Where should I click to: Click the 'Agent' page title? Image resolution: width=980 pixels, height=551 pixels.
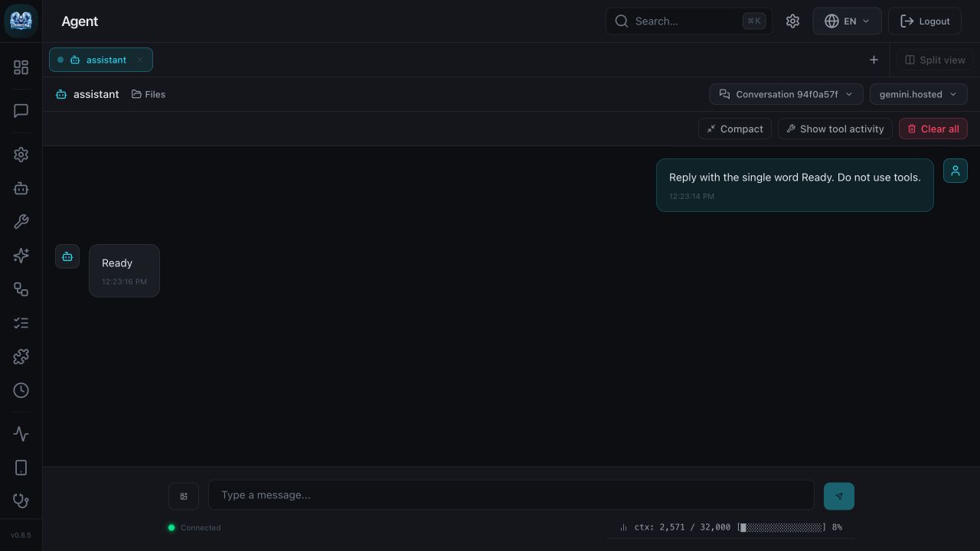click(x=80, y=21)
